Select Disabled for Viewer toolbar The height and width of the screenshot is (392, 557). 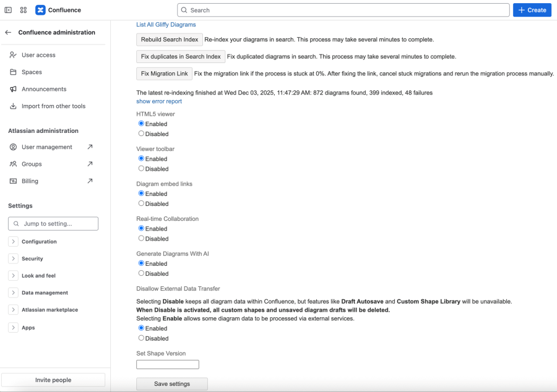(x=141, y=169)
